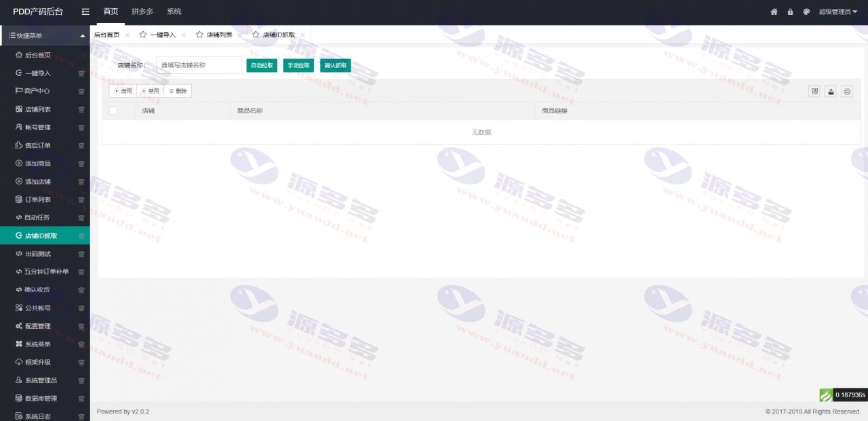
Task: Delete 确认收货 shortcut via its trash icon
Action: 81,290
